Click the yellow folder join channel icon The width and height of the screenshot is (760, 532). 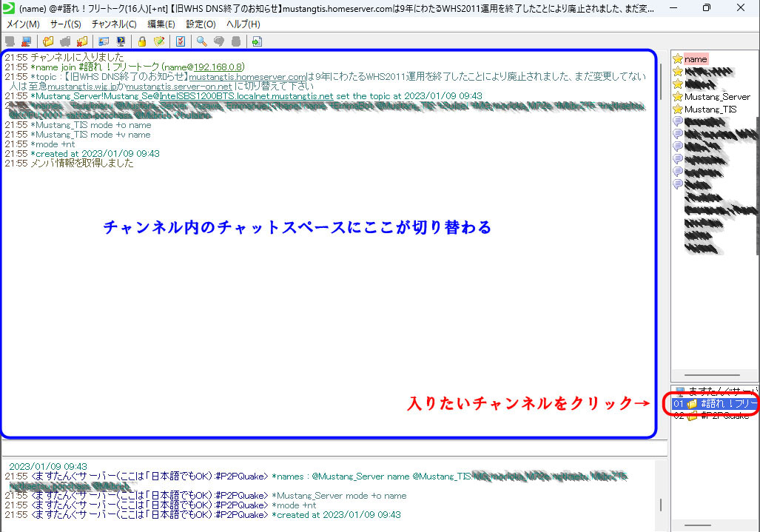click(49, 41)
